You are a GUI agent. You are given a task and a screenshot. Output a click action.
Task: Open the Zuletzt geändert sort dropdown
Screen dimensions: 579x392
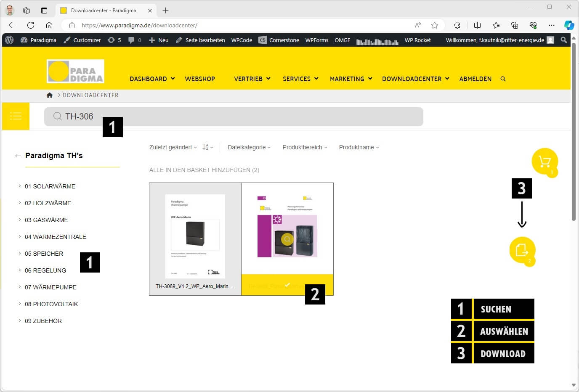(x=173, y=147)
